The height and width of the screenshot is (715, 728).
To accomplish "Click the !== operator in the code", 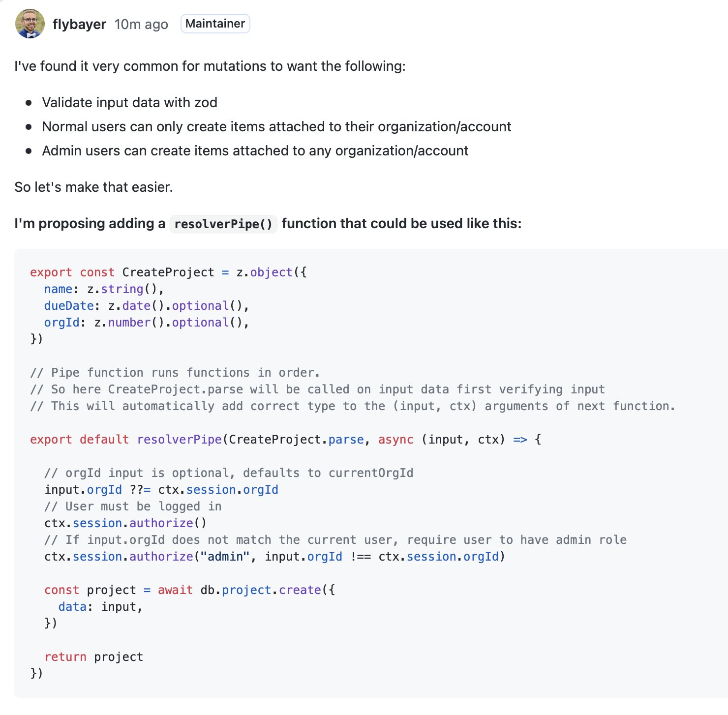I will (x=361, y=557).
